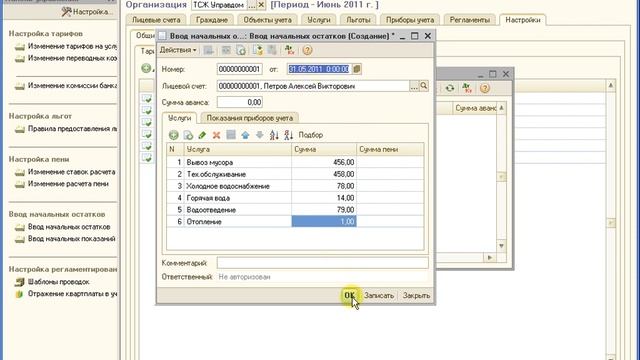This screenshot has width=640, height=360.
Task: Move the row down with the grey down-arrow icon
Action: pyautogui.click(x=260, y=135)
